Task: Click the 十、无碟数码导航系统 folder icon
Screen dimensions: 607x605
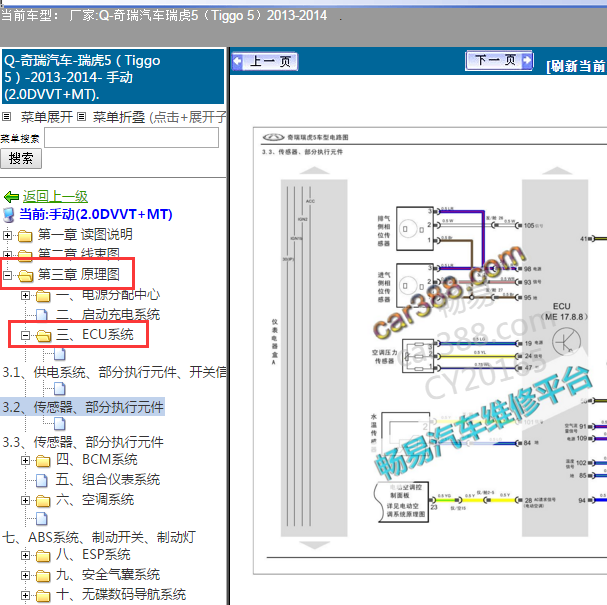Action: 43,596
